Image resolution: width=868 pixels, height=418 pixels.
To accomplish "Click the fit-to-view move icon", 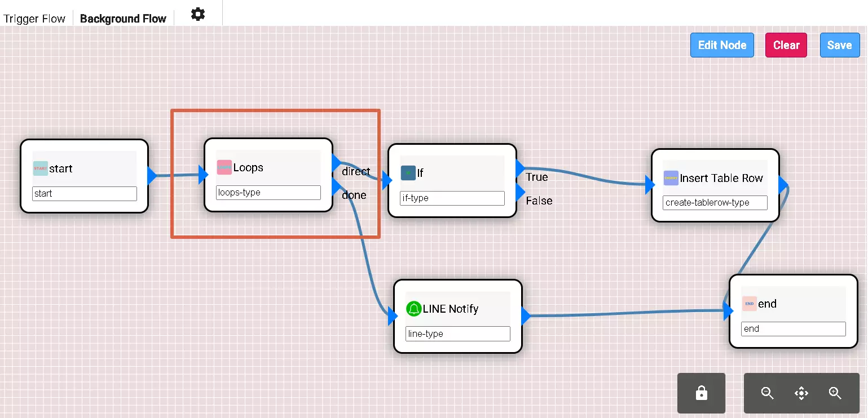I will pos(801,393).
